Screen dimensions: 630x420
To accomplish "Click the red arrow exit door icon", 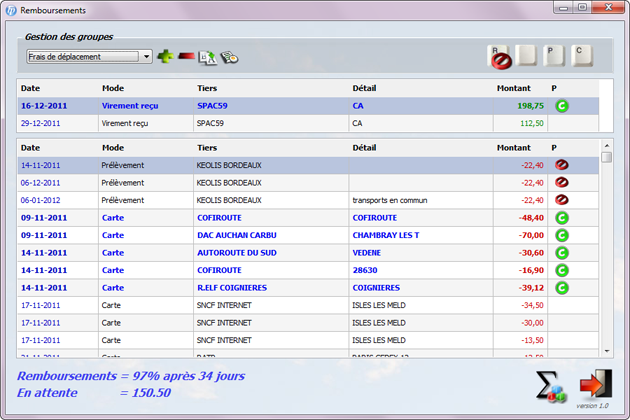I will 596,384.
